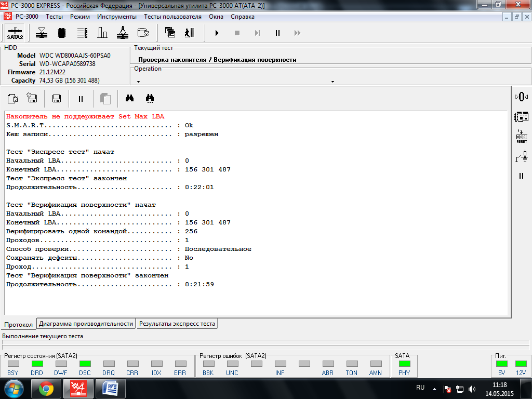This screenshot has height=399, width=532.
Task: Open the checklist tests icon
Action: pyautogui.click(x=82, y=33)
